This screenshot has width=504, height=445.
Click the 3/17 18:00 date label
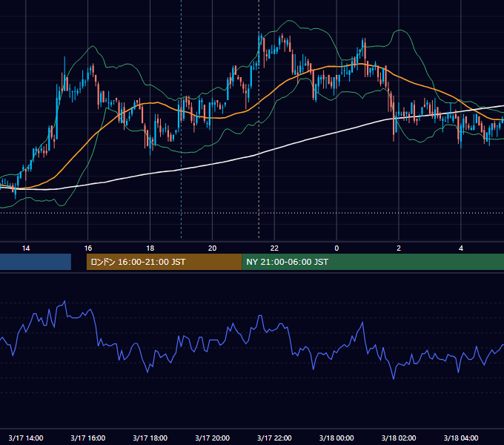(150, 438)
